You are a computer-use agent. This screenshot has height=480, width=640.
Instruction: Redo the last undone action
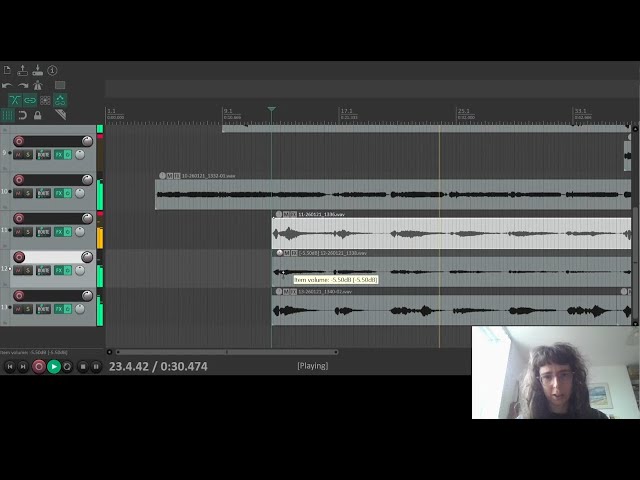click(x=23, y=85)
